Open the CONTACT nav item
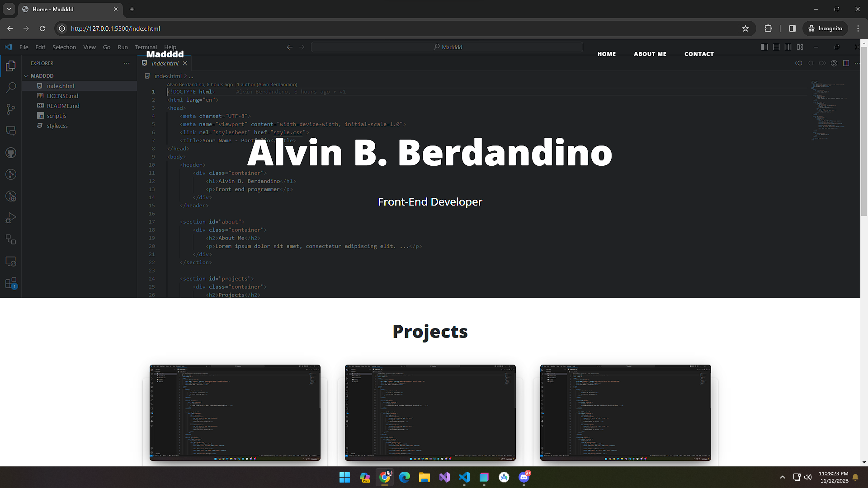Viewport: 868px width, 488px height. point(699,54)
